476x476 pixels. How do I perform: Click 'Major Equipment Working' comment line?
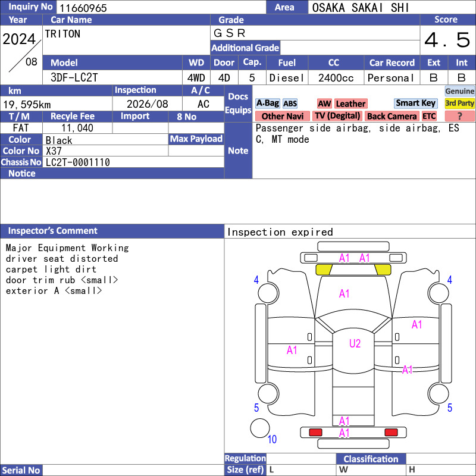[67, 248]
